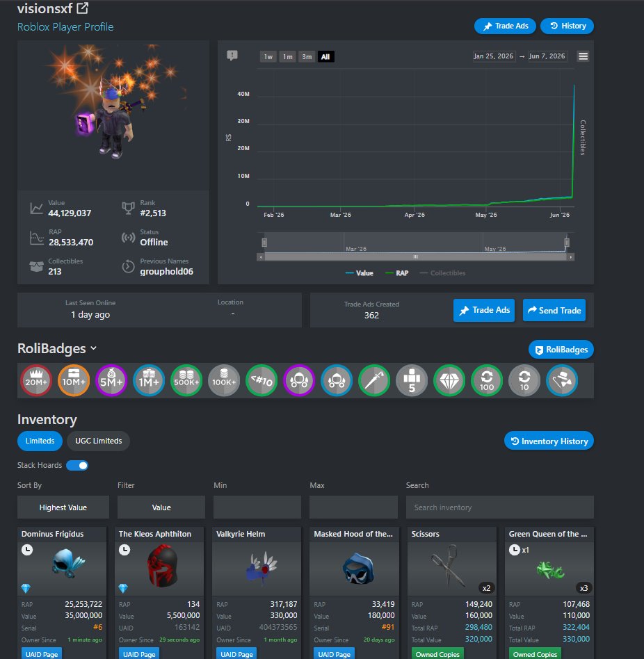Open the Scissors item thumbnail

point(451,568)
